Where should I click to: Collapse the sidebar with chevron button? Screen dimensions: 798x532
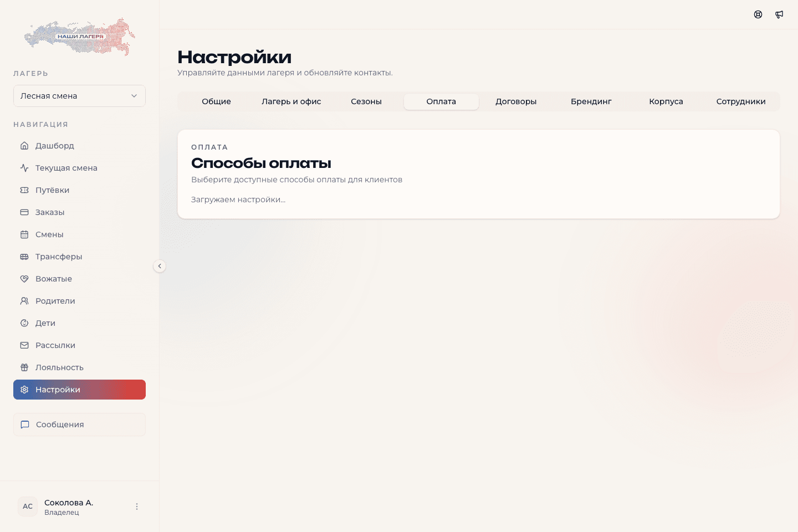click(160, 266)
